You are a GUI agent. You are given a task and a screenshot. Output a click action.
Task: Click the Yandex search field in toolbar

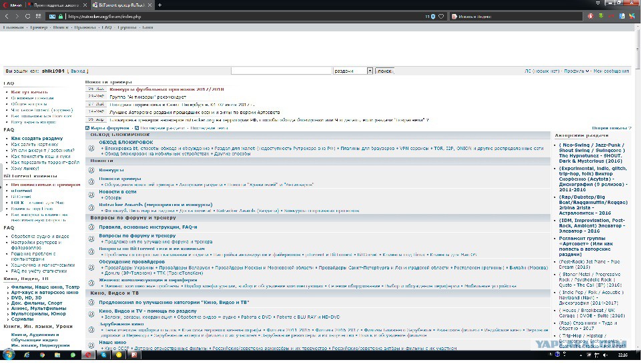[516, 17]
